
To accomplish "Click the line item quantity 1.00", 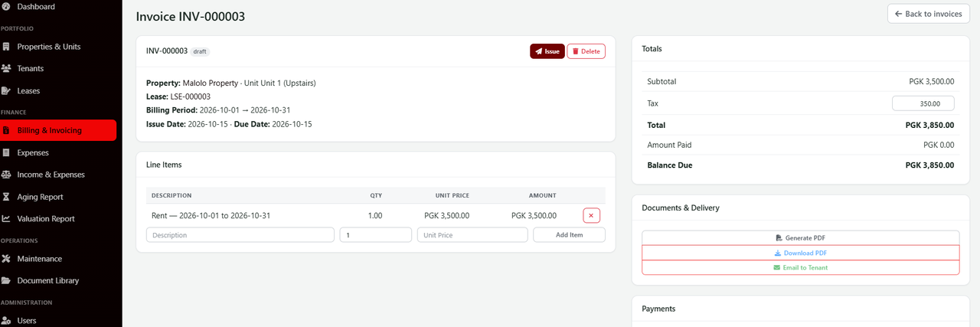I will [x=375, y=216].
